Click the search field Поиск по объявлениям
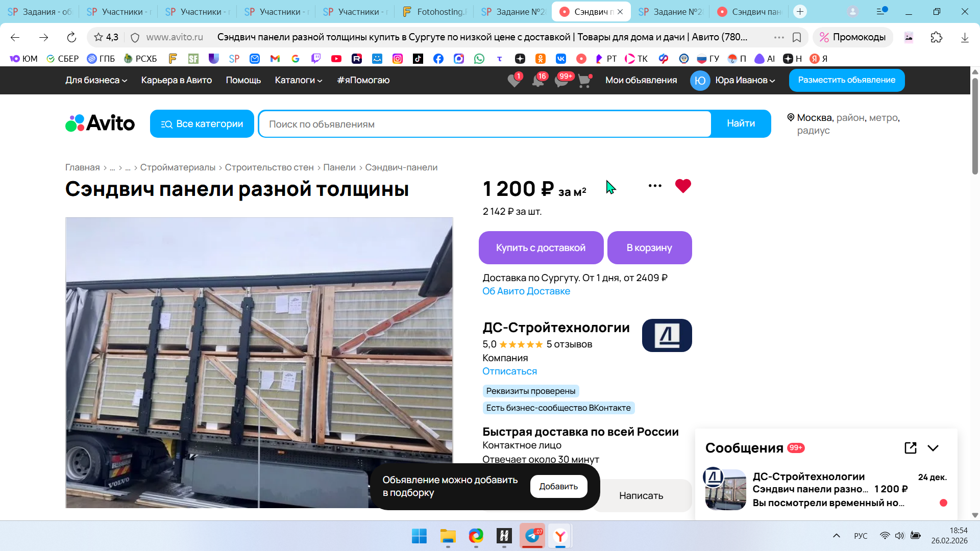Viewport: 980px width, 551px height. (x=484, y=124)
